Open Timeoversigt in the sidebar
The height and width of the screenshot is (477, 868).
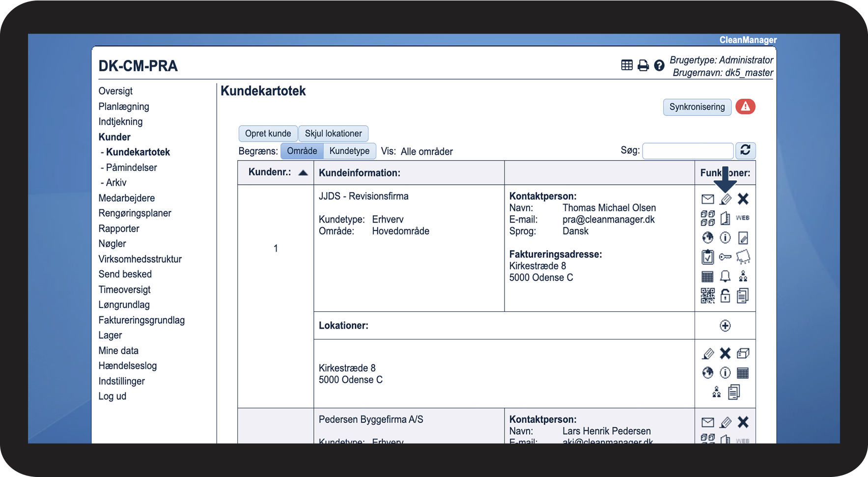(x=124, y=289)
